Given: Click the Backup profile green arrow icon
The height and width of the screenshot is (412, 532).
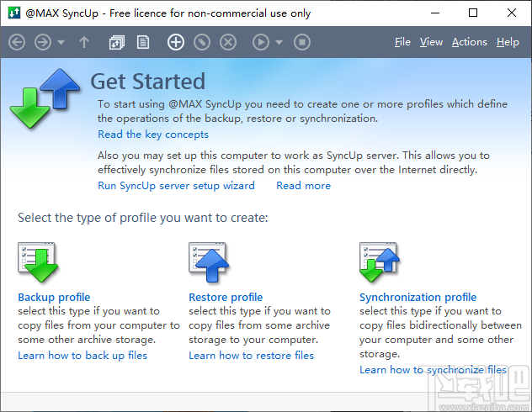Looking at the screenshot, I should pos(38,262).
